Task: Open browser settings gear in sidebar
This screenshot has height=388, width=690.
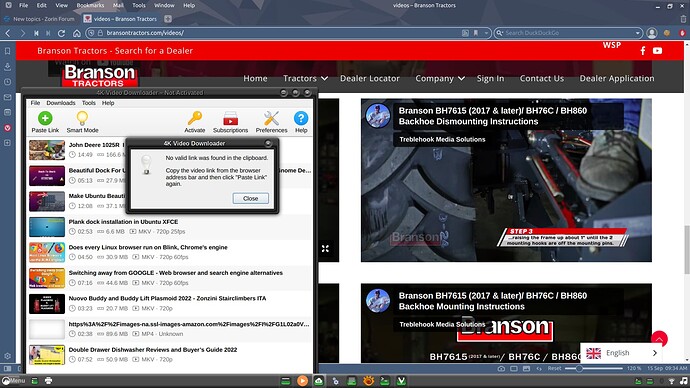Action: (7, 356)
